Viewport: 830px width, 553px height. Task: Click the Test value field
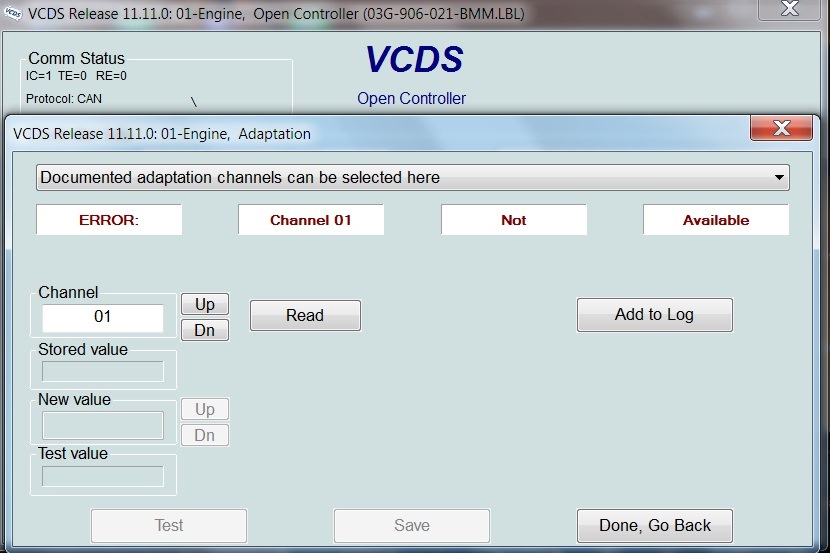click(x=102, y=476)
